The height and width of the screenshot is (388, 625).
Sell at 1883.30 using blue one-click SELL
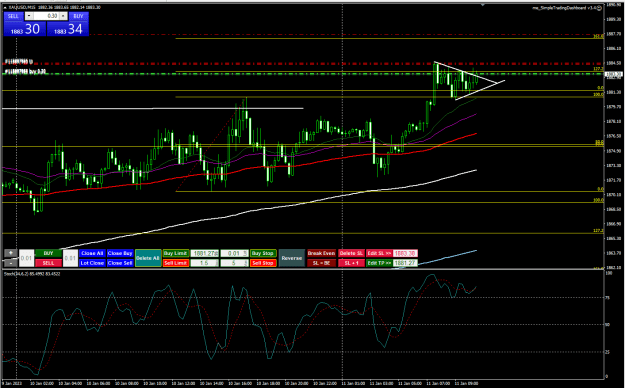pyautogui.click(x=25, y=29)
